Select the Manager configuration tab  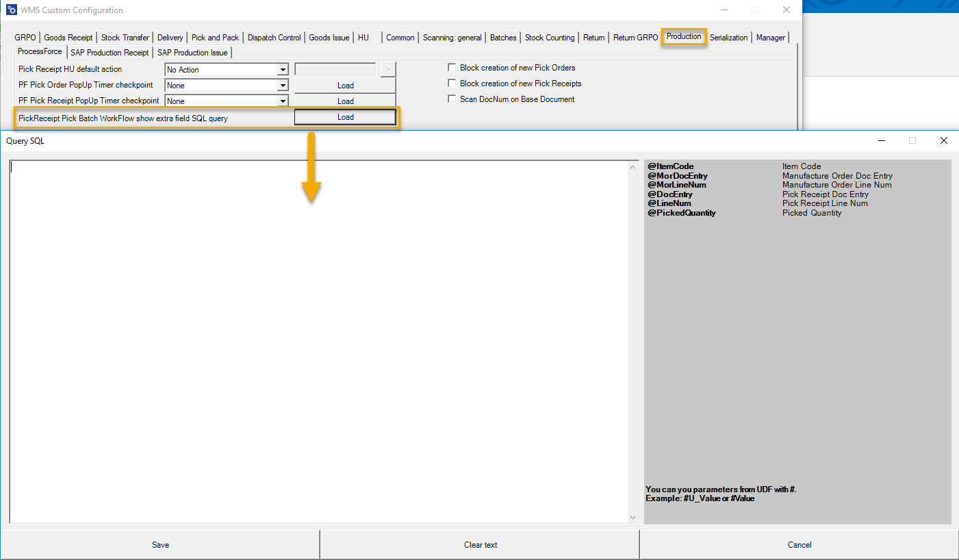[x=771, y=38]
